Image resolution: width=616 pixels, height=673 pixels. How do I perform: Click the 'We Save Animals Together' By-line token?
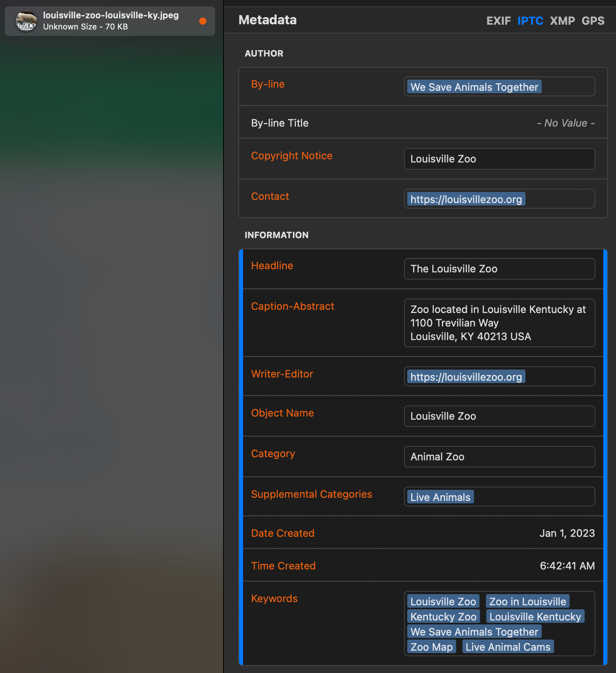click(474, 87)
